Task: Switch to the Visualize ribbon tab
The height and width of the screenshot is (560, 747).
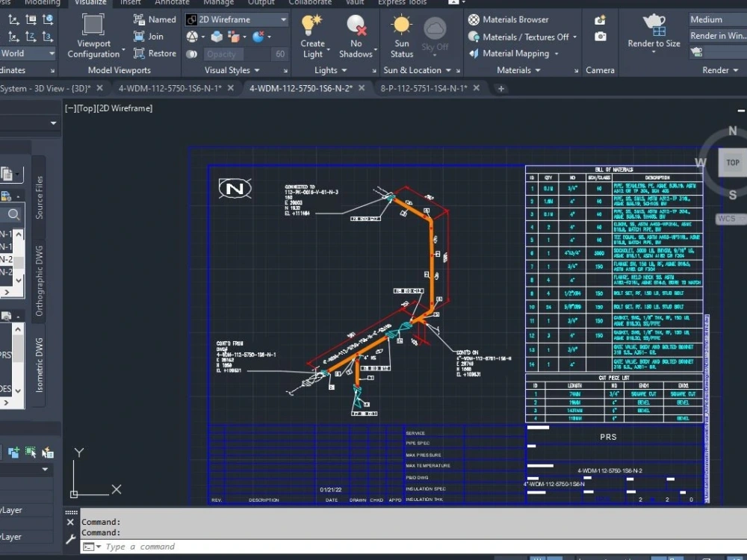Action: pyautogui.click(x=90, y=2)
